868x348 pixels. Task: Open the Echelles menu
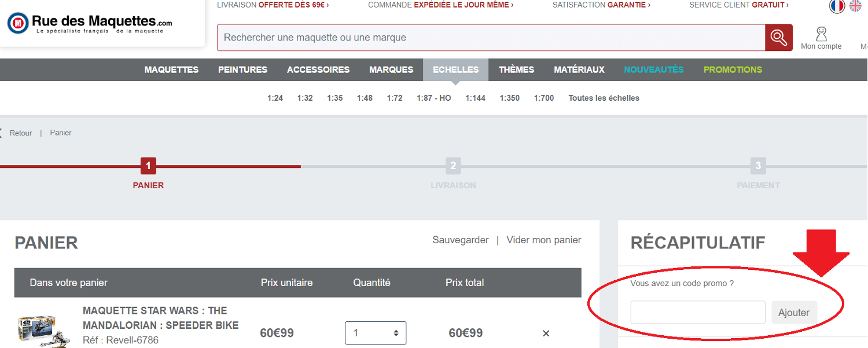click(456, 69)
